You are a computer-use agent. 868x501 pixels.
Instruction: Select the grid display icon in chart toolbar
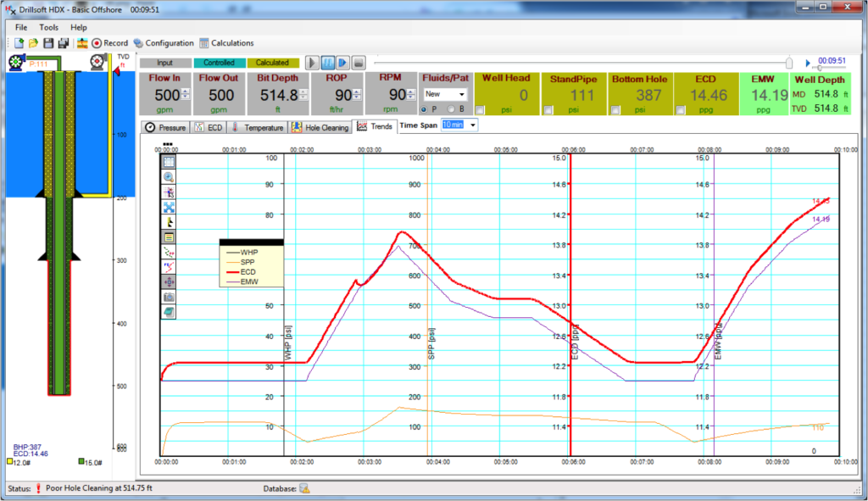pyautogui.click(x=167, y=160)
